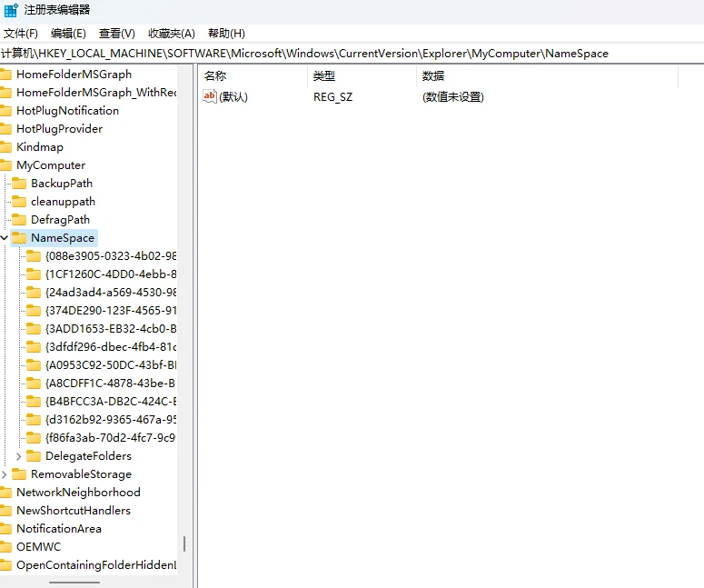704x588 pixels.
Task: Click the NameSpace folder icon
Action: click(x=19, y=237)
